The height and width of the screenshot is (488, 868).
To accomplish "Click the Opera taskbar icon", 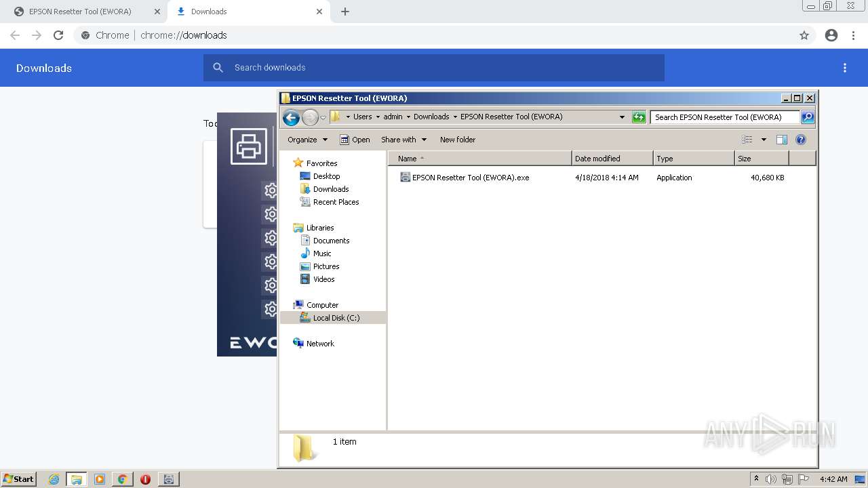I will tap(145, 479).
